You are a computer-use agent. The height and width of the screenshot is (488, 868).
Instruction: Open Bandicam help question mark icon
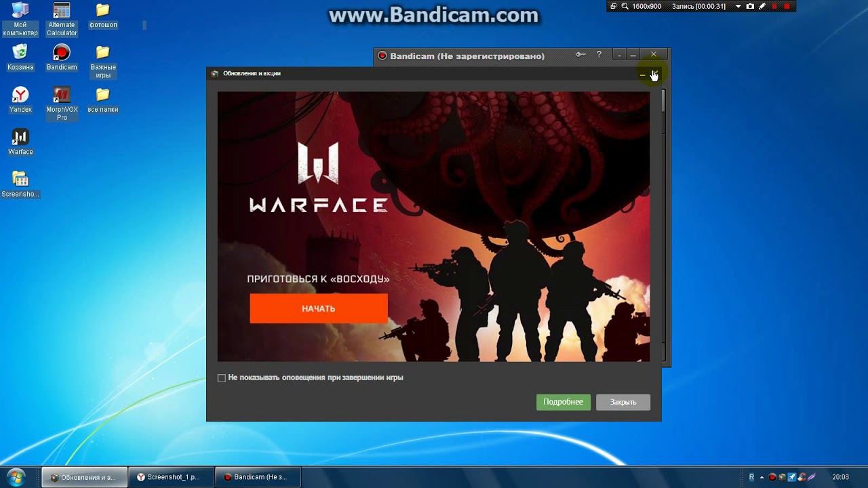pos(599,55)
